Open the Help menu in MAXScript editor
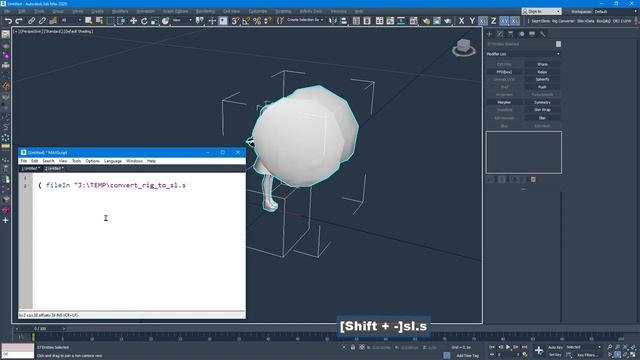This screenshot has height=360, width=640. (x=151, y=161)
